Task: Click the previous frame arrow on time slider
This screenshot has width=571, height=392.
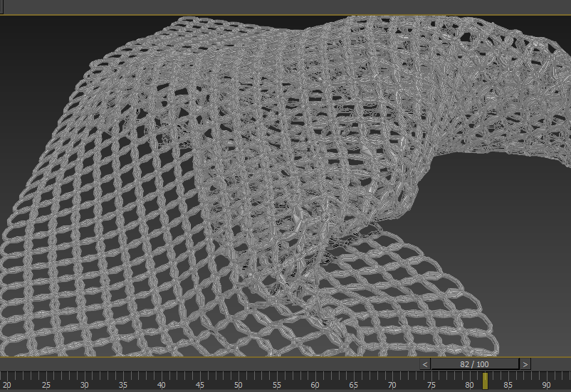Action: pyautogui.click(x=425, y=364)
